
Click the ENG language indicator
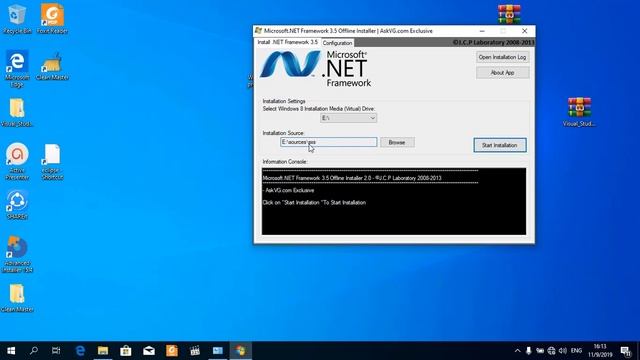point(576,351)
